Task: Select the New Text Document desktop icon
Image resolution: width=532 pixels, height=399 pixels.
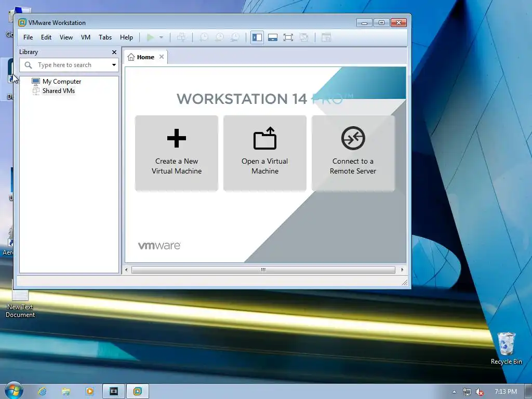Action: click(x=20, y=304)
